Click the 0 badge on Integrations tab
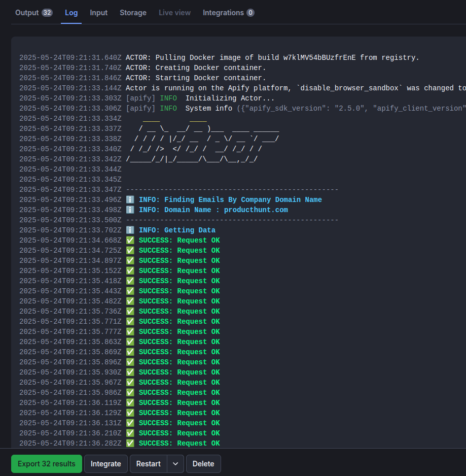 point(250,13)
